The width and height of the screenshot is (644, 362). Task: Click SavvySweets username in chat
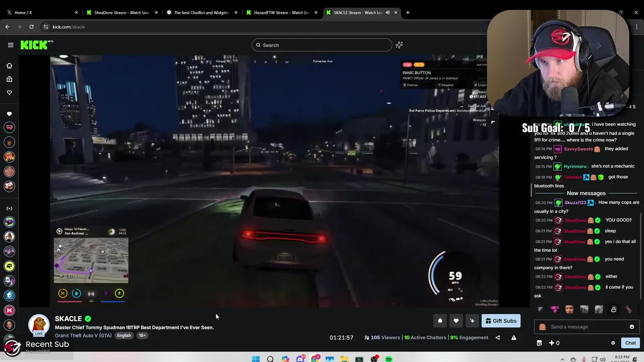click(x=578, y=149)
